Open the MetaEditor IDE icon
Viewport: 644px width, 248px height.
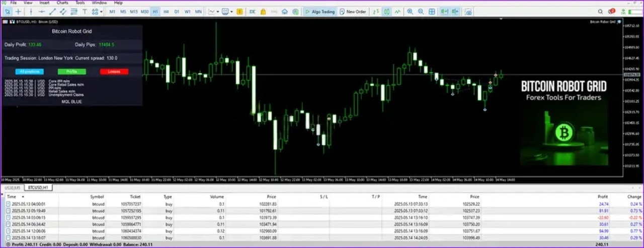252,12
